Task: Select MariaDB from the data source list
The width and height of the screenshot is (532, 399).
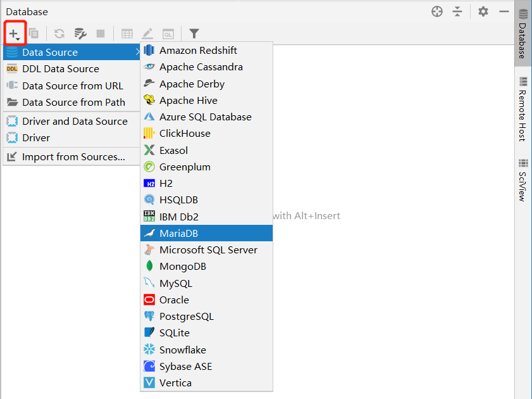Action: [x=206, y=233]
